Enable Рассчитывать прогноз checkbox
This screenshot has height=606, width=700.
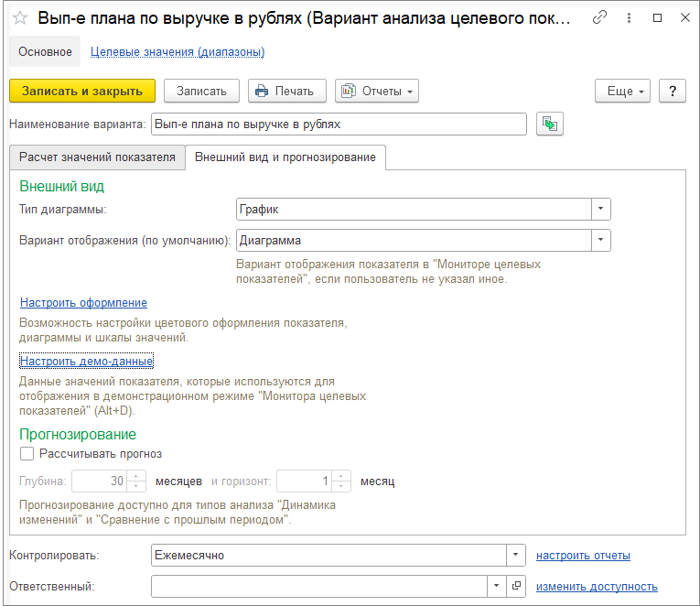(27, 454)
